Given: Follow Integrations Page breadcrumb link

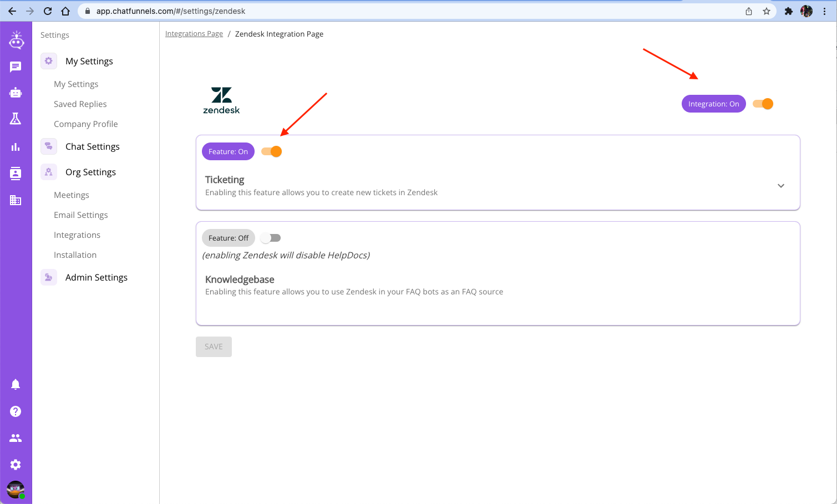Looking at the screenshot, I should pos(194,34).
